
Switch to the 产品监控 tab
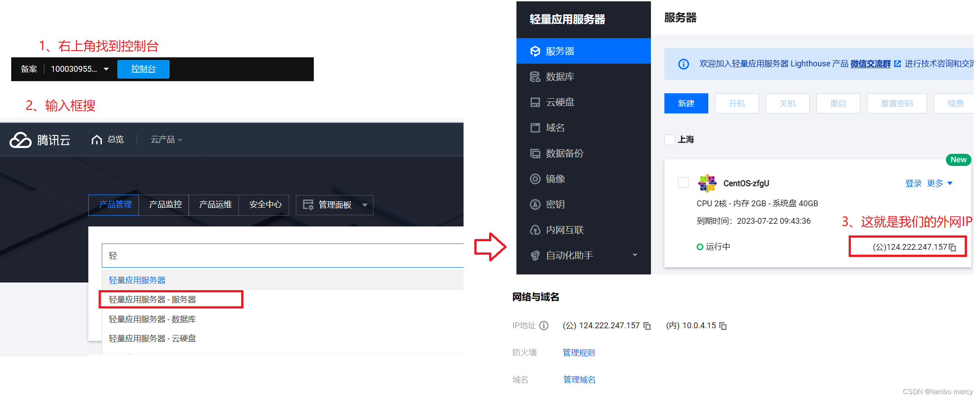[x=164, y=205]
